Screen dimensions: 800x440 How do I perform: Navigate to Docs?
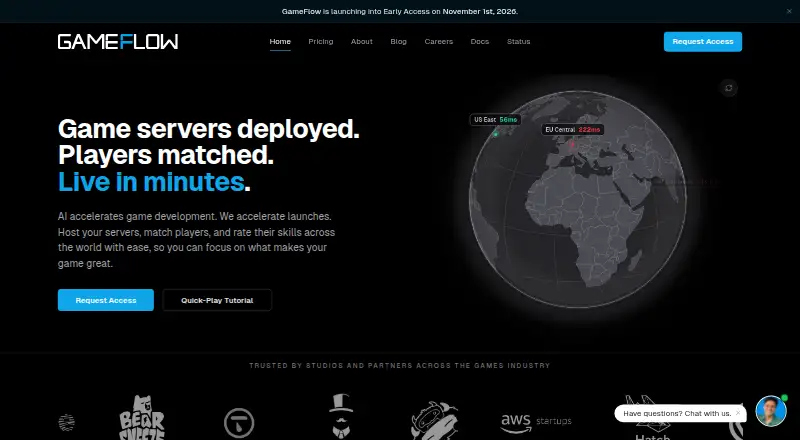[x=480, y=41]
